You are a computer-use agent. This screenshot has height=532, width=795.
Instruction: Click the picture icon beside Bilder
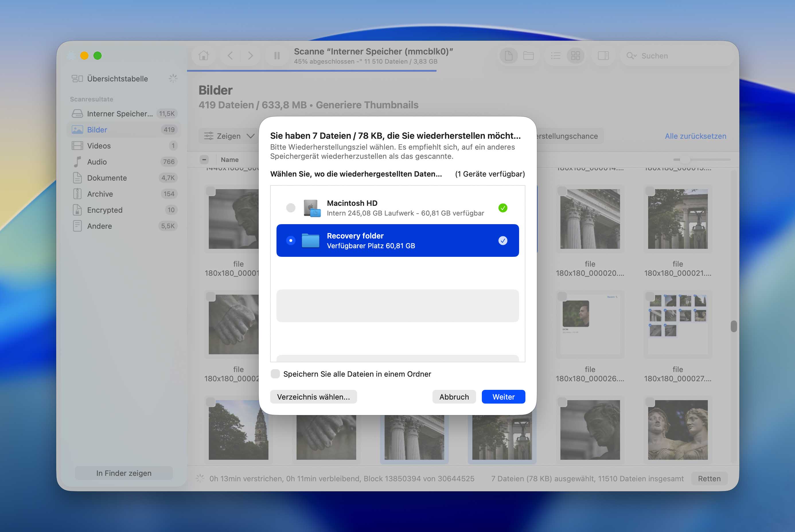(77, 130)
